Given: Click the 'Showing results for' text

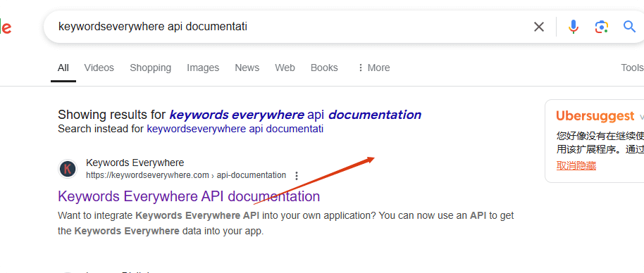Looking at the screenshot, I should pyautogui.click(x=112, y=115).
